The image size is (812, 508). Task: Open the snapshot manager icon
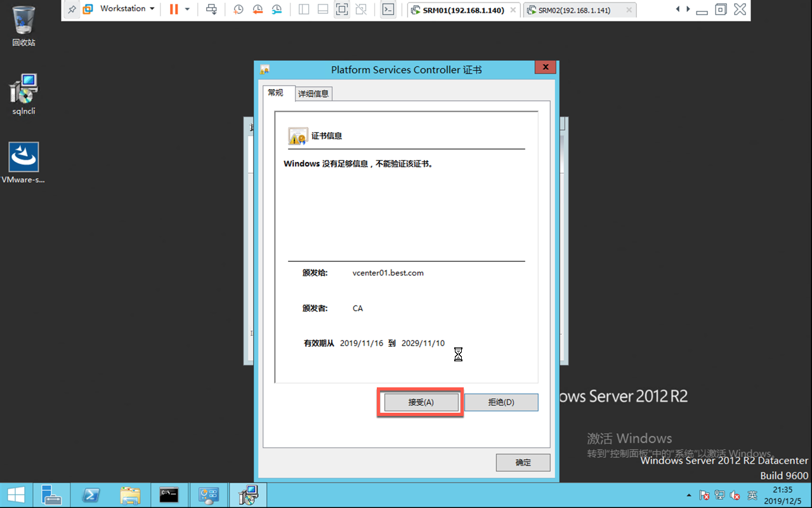(x=277, y=10)
